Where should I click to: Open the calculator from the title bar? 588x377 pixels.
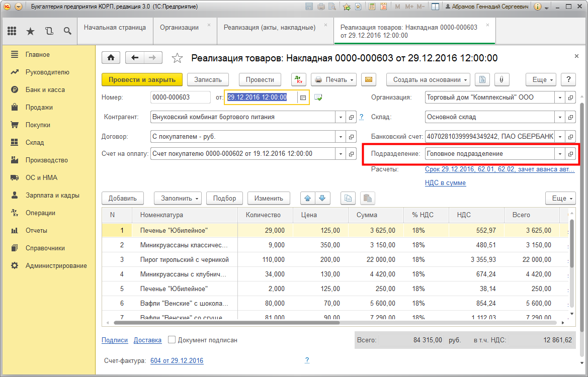[372, 7]
